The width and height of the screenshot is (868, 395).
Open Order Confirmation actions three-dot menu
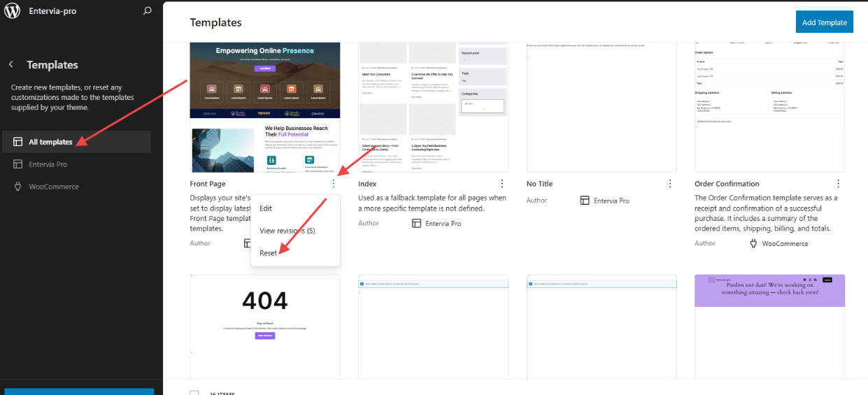[838, 184]
